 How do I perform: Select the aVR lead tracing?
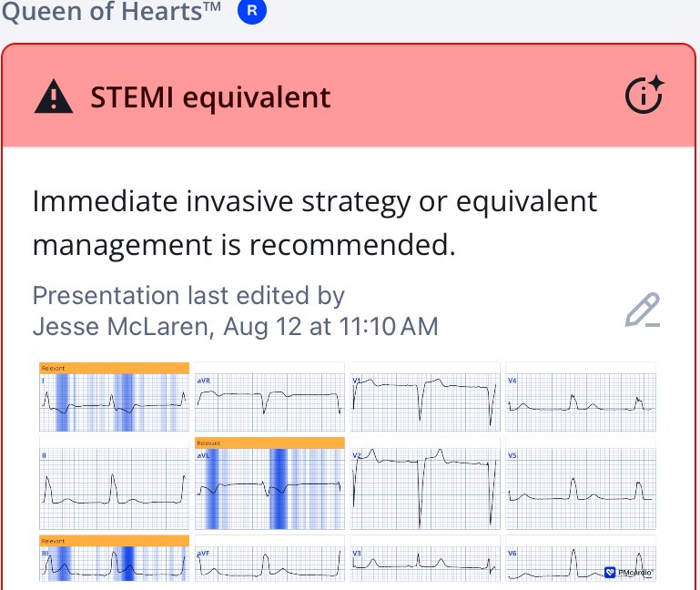[x=269, y=397]
